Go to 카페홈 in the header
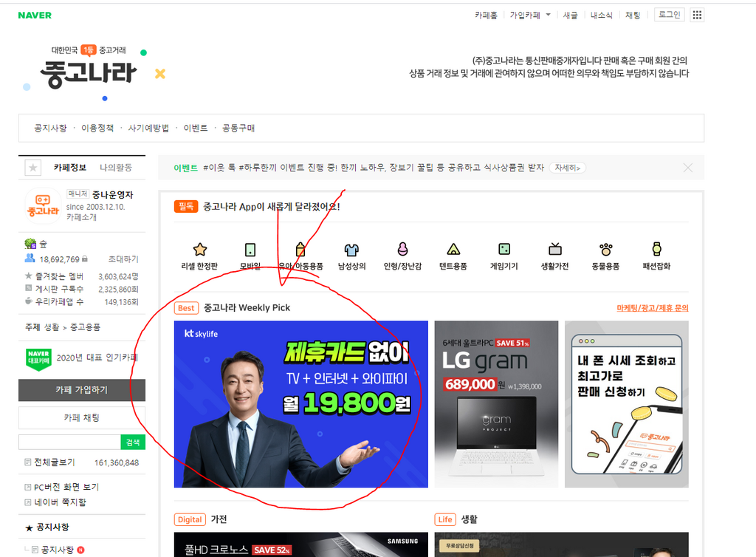Viewport: 756px width, 557px height. pyautogui.click(x=486, y=16)
